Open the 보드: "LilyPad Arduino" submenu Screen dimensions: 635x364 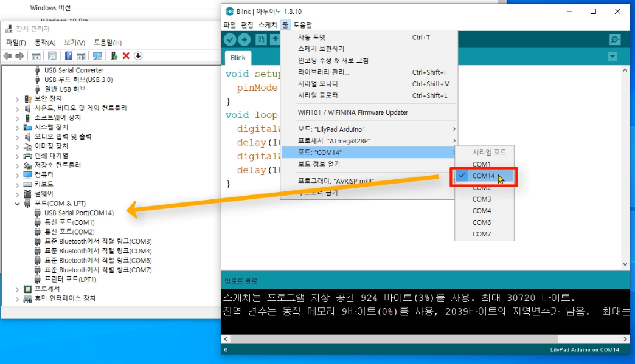click(369, 129)
